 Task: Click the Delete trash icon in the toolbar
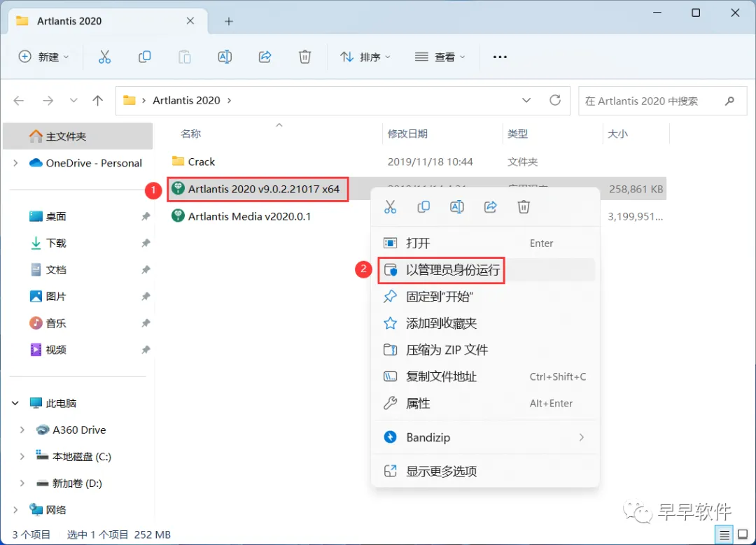click(x=304, y=57)
